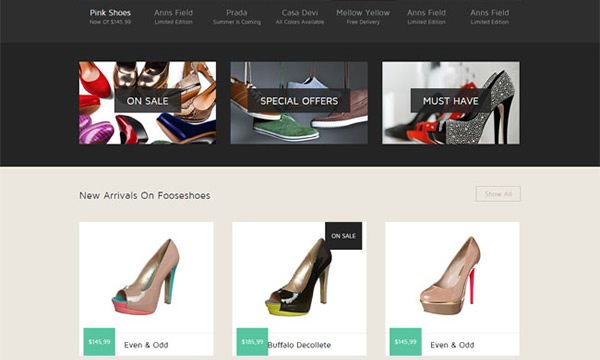View the nude pump with pink heel image
Viewport: 600px width, 360px height.
451,275
